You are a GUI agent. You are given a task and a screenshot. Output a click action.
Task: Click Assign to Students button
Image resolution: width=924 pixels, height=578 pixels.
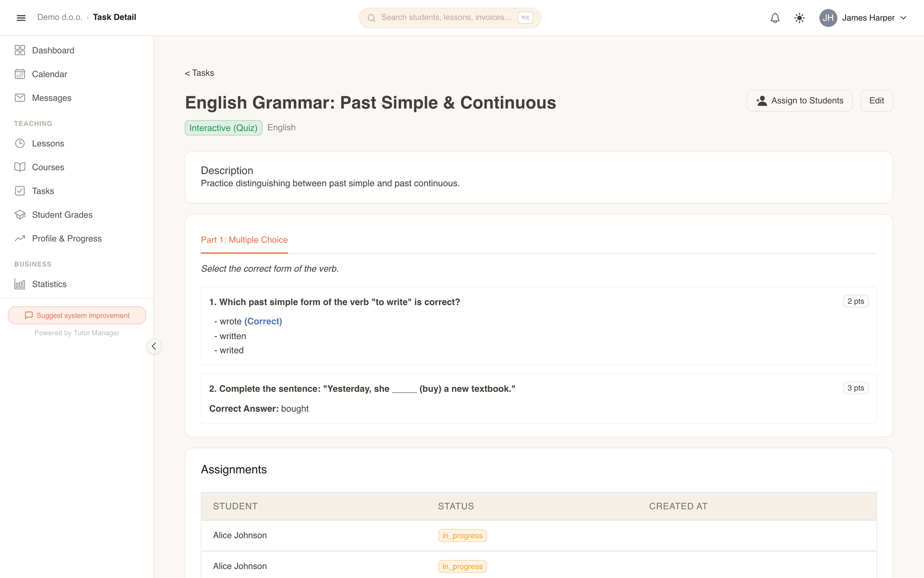[799, 101]
